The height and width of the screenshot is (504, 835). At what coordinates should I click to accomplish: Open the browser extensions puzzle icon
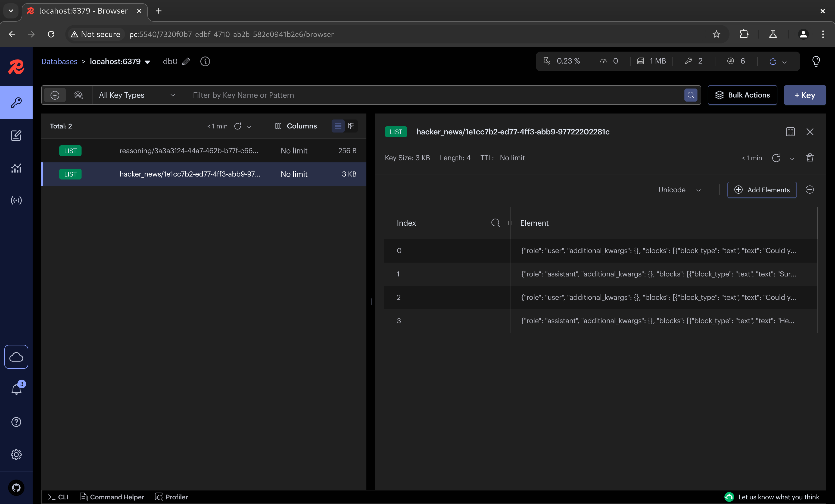click(744, 34)
